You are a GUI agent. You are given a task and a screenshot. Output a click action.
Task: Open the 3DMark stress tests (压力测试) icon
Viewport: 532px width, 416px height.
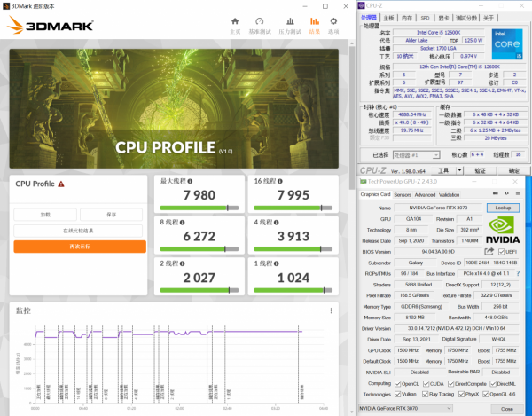(x=290, y=21)
